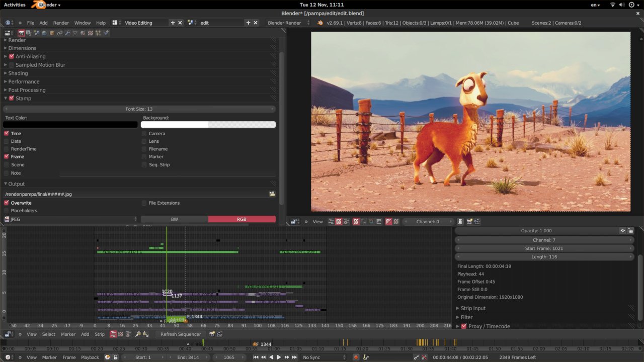Click the file browser icon beside output path
The image size is (644, 362).
pos(272,194)
